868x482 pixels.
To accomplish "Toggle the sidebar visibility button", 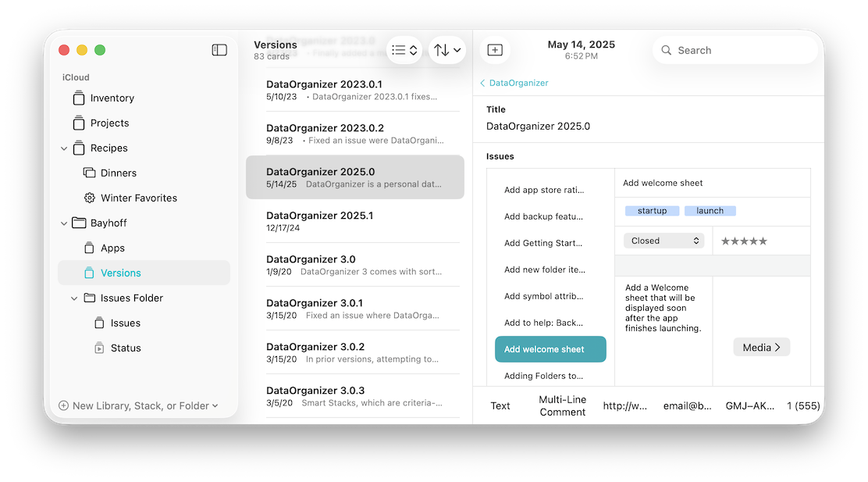I will point(219,50).
